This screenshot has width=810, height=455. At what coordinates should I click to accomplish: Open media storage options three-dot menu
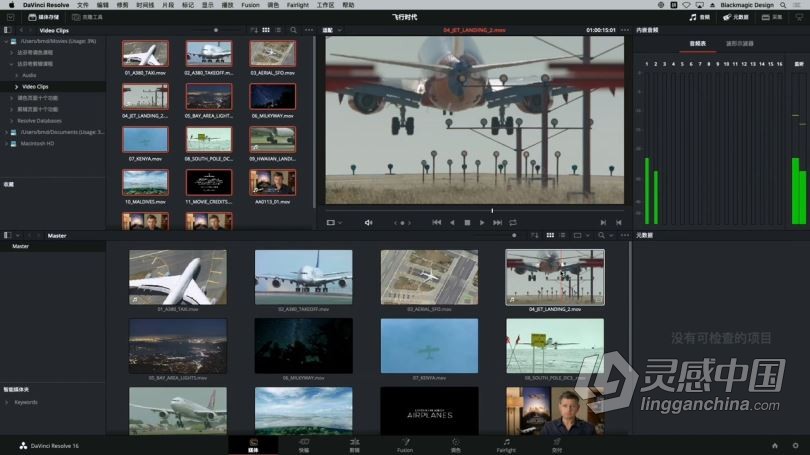coord(309,30)
